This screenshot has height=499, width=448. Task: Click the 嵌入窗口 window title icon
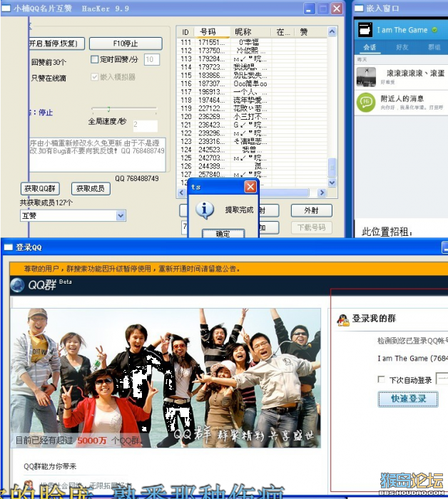[359, 9]
